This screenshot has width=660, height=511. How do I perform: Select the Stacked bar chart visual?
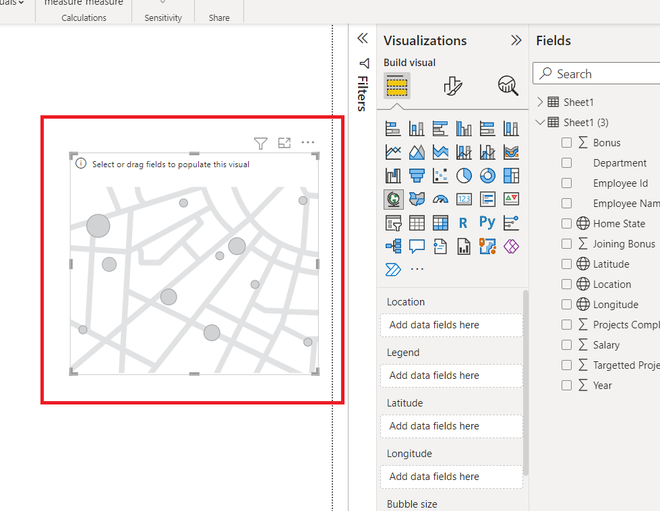(393, 128)
